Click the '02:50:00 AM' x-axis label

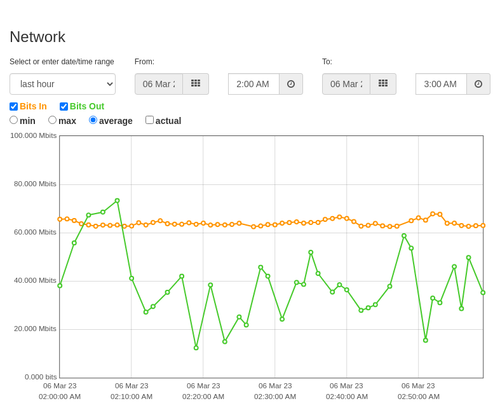[418, 397]
